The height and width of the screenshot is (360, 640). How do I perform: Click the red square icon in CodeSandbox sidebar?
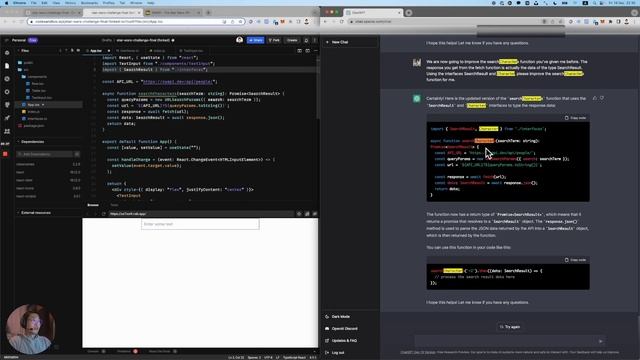pyautogui.click(x=5, y=154)
